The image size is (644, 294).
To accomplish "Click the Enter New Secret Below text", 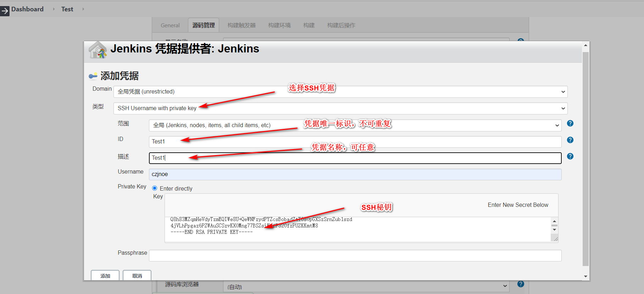I will [x=518, y=205].
